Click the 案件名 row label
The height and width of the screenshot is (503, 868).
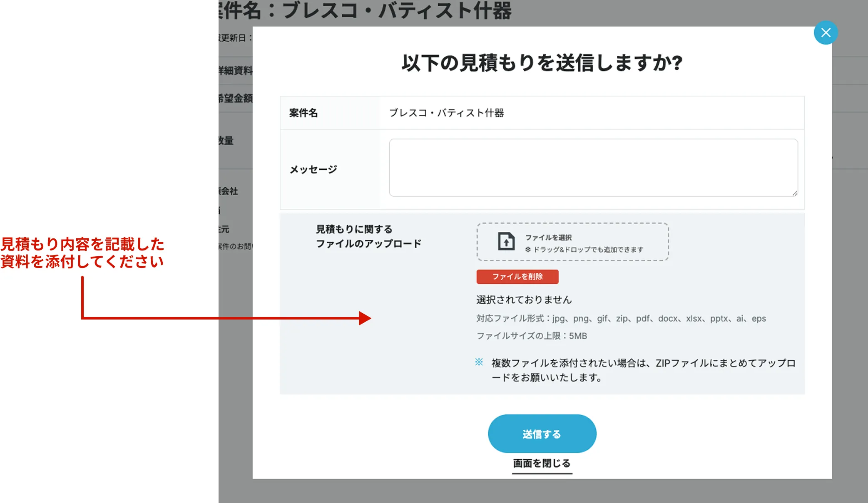(x=303, y=113)
